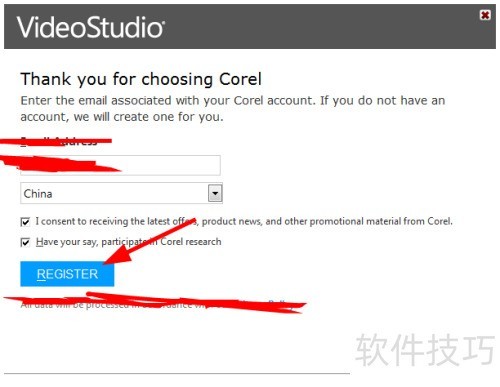Click the VideoStudio logo in header

91,27
